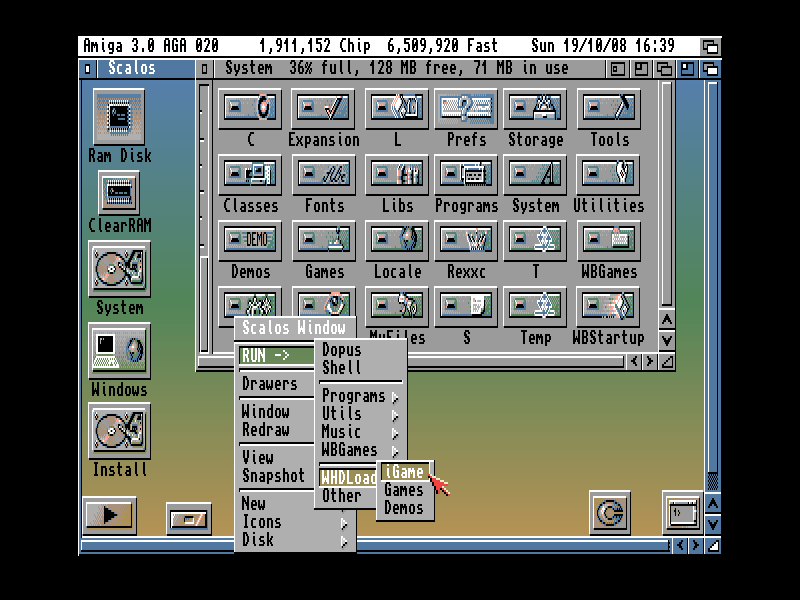Image resolution: width=800 pixels, height=600 pixels.
Task: Click the System window title bar text
Action: coord(397,68)
